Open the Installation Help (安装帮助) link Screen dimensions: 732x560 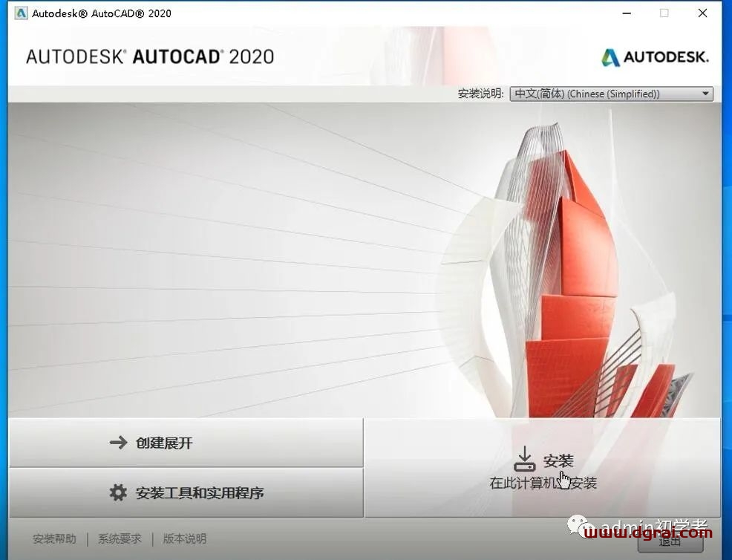click(54, 538)
